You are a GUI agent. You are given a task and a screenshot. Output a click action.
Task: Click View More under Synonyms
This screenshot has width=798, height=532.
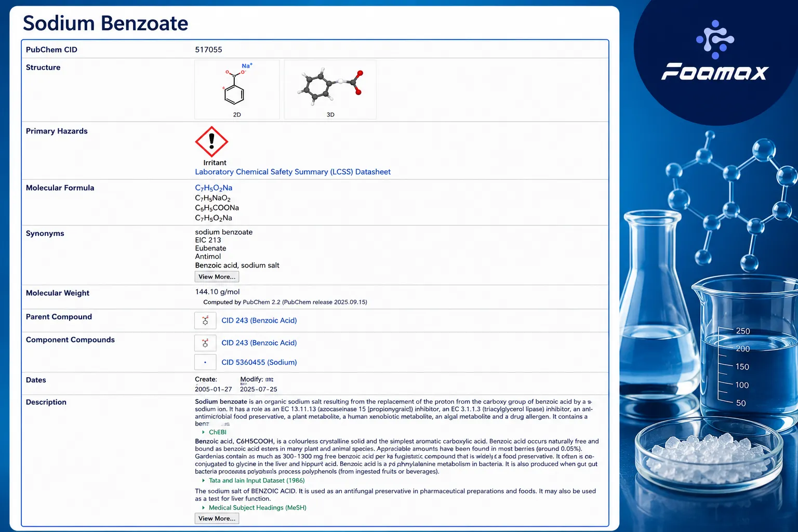tap(217, 277)
